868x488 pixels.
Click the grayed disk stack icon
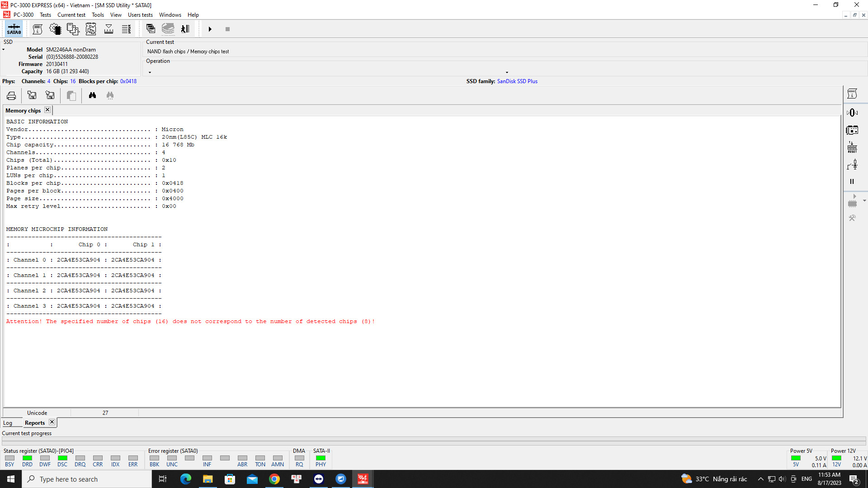tap(168, 29)
